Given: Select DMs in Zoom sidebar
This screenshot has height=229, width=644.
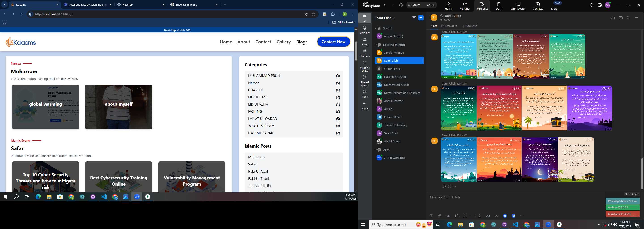Looking at the screenshot, I should 365,42.
